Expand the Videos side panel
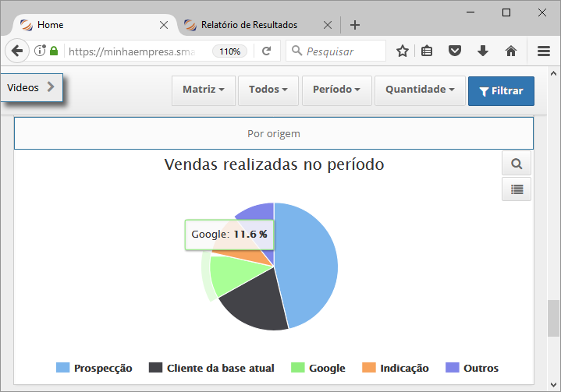 pos(31,87)
